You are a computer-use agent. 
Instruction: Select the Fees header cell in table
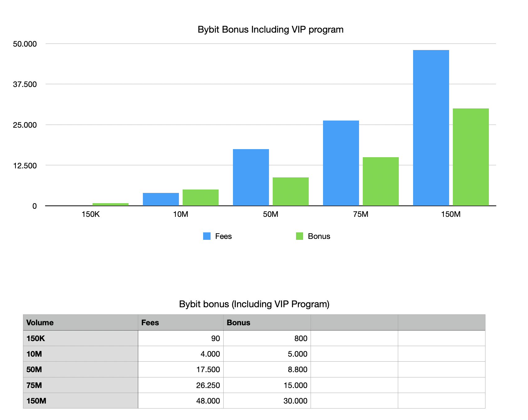click(180, 322)
